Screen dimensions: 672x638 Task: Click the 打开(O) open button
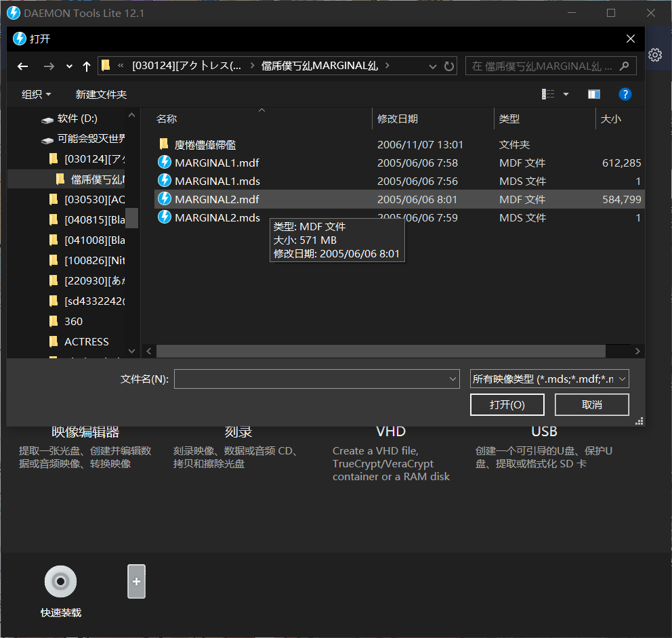point(507,405)
